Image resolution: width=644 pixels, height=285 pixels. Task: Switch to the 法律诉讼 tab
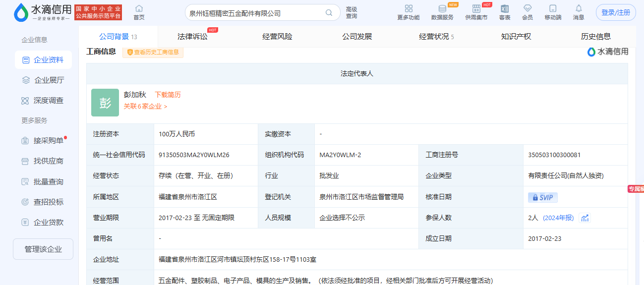(192, 37)
